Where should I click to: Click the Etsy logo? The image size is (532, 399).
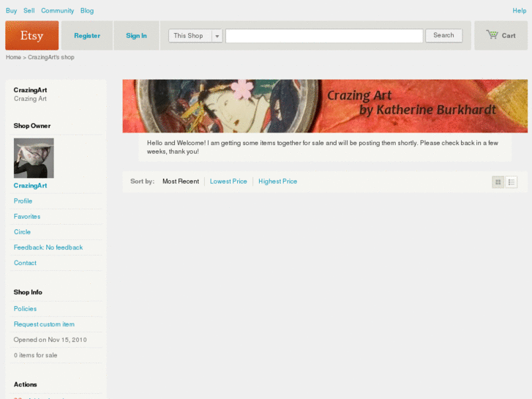[32, 35]
